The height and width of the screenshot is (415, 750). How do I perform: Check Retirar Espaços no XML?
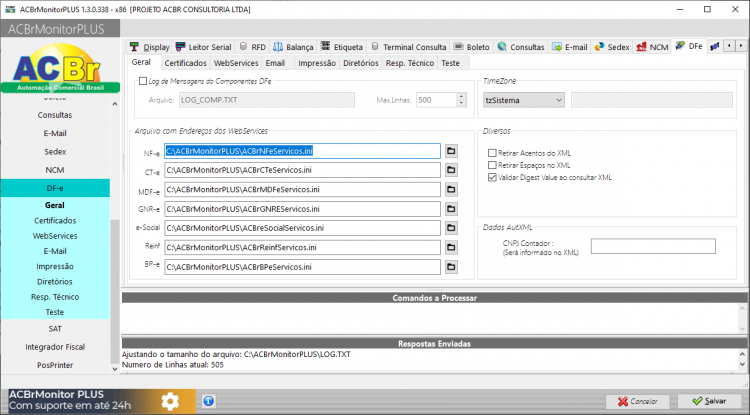[x=492, y=165]
